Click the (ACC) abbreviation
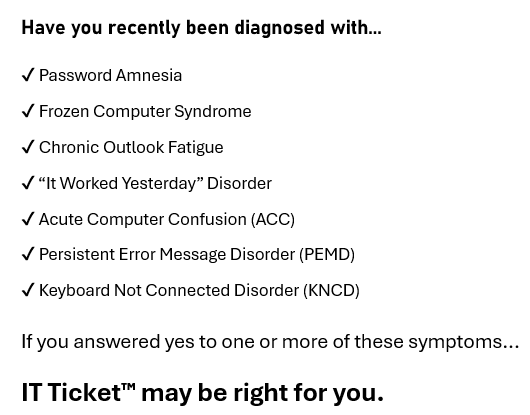This screenshot has width=530, height=415. (273, 219)
